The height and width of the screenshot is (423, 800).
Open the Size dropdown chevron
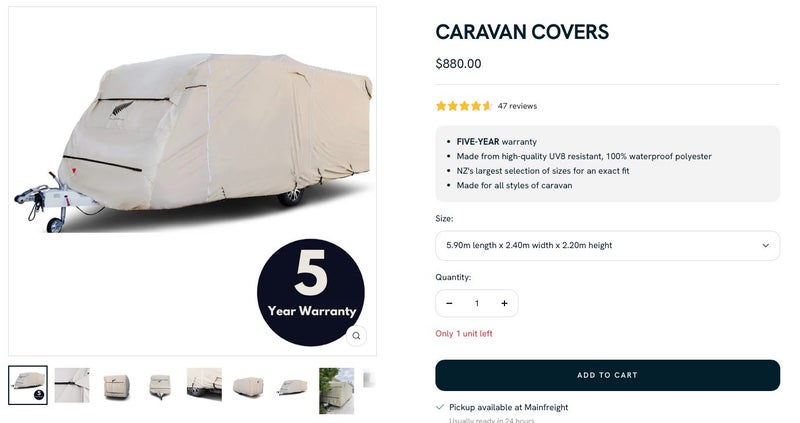coord(765,245)
